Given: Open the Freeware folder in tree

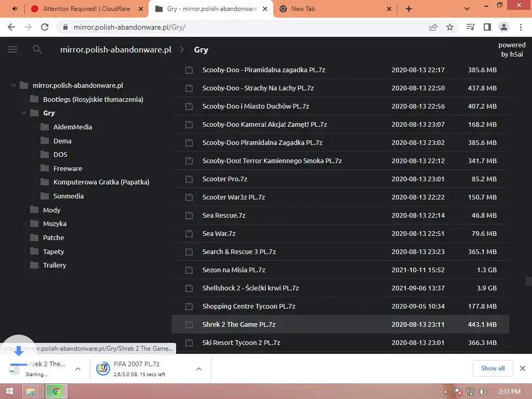Looking at the screenshot, I should pos(68,168).
